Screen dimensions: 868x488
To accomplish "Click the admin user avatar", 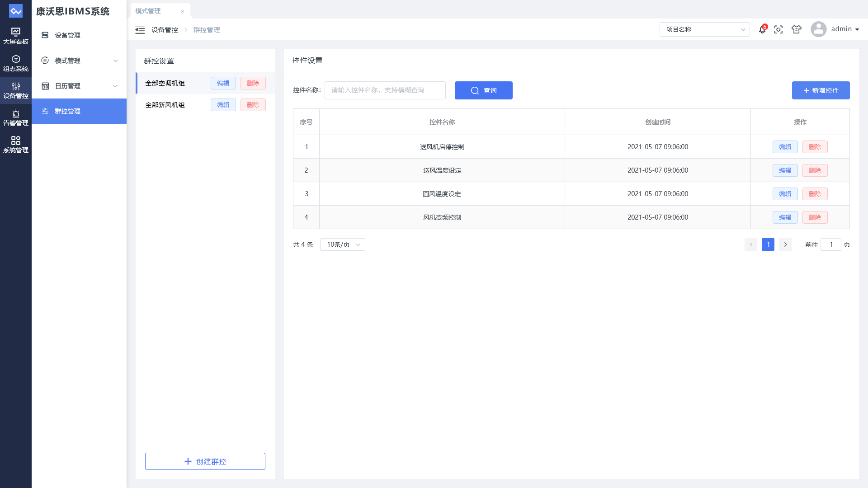I will [818, 29].
